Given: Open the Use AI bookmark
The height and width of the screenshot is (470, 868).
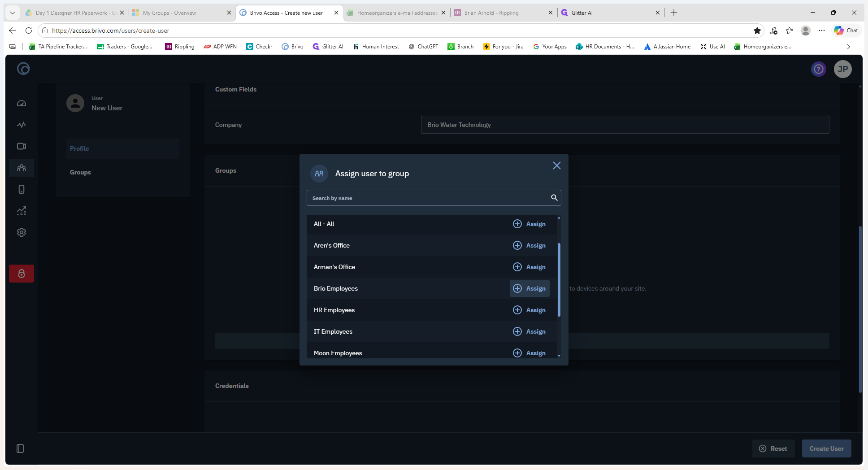Looking at the screenshot, I should coord(712,47).
